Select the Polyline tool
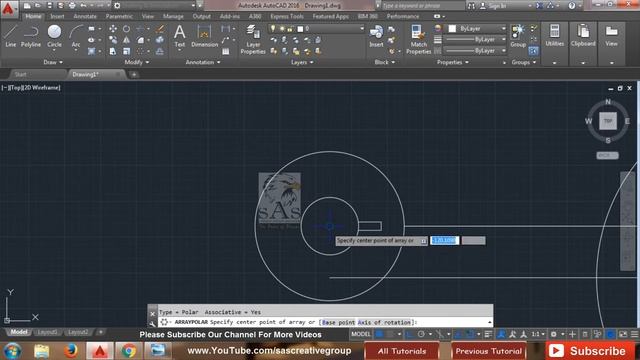This screenshot has height=360, width=640. 31,36
